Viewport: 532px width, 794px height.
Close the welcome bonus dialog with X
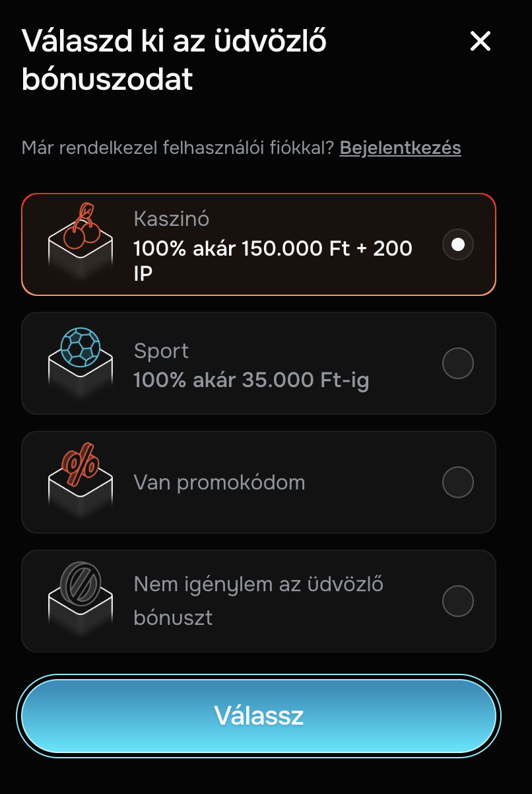coord(480,42)
